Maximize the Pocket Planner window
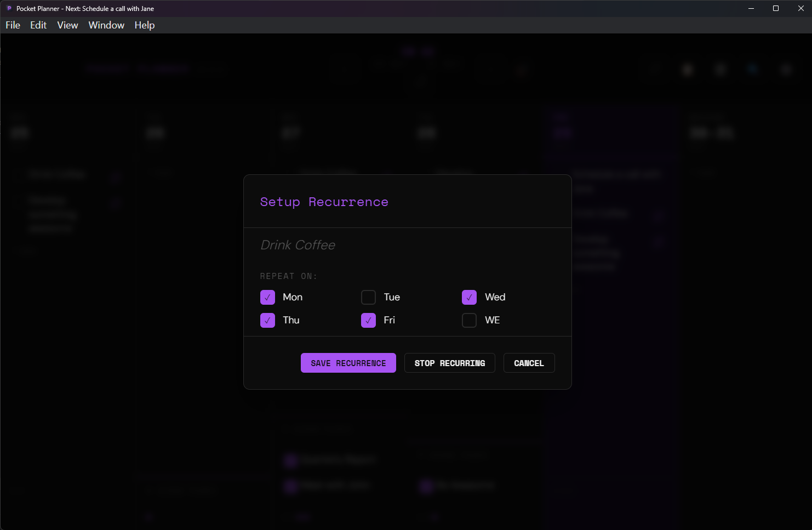The width and height of the screenshot is (812, 530). 776,8
